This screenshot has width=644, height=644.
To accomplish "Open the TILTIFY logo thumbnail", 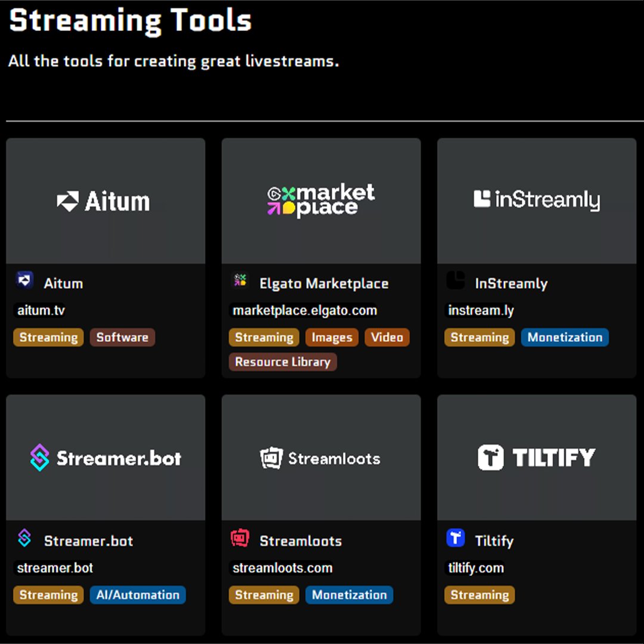I will [x=537, y=457].
